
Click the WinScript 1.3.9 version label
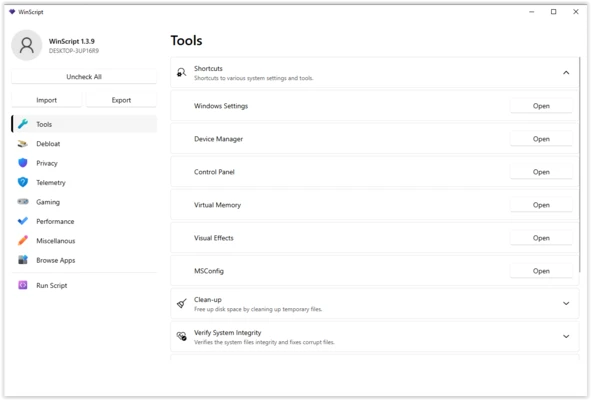tap(72, 41)
